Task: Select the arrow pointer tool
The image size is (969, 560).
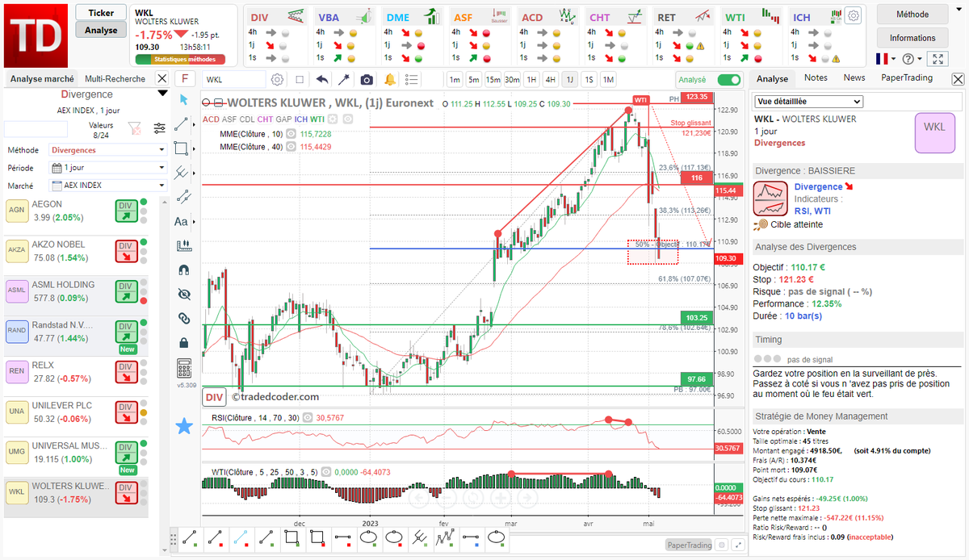Action: [x=184, y=100]
